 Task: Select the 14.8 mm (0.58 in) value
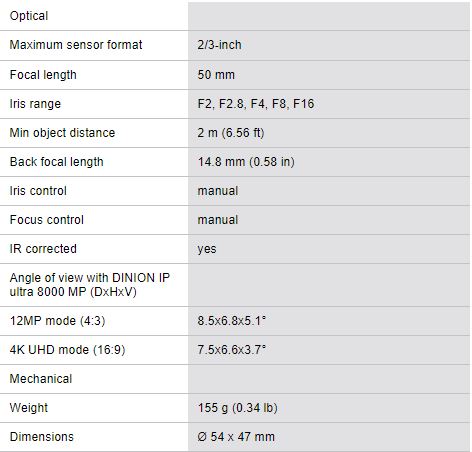246,162
